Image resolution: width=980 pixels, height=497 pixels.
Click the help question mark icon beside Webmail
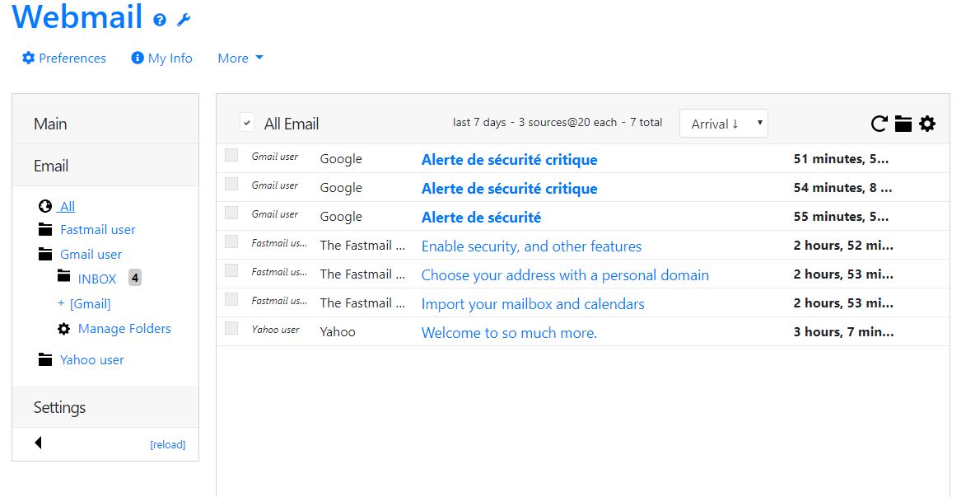(x=160, y=20)
